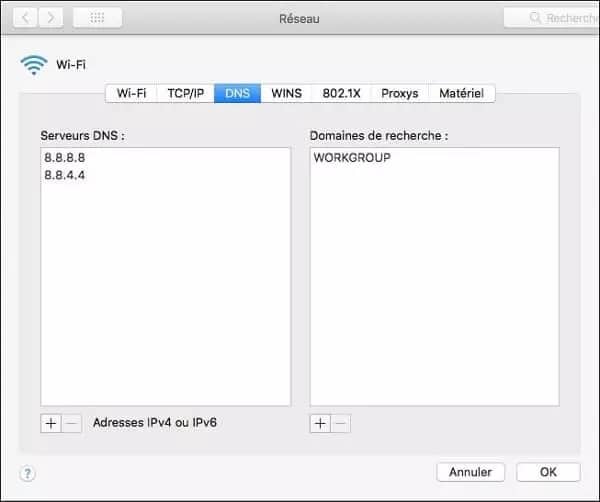Remove search domain with minus button
Screen dimensions: 600x502
(340, 423)
